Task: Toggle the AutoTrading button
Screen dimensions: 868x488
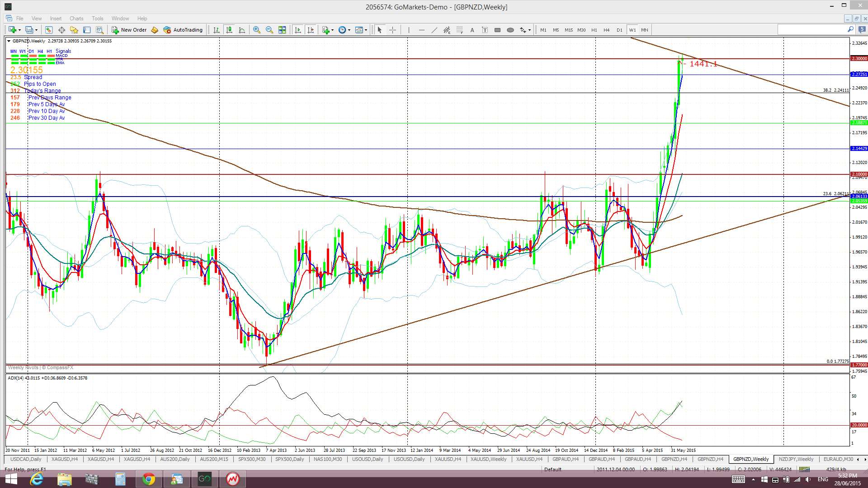Action: point(183,30)
